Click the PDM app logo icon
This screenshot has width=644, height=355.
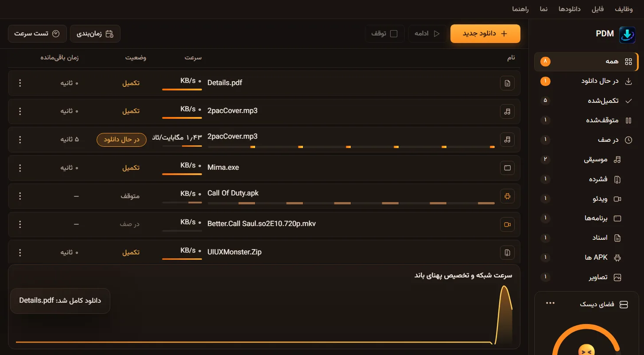pyautogui.click(x=627, y=34)
